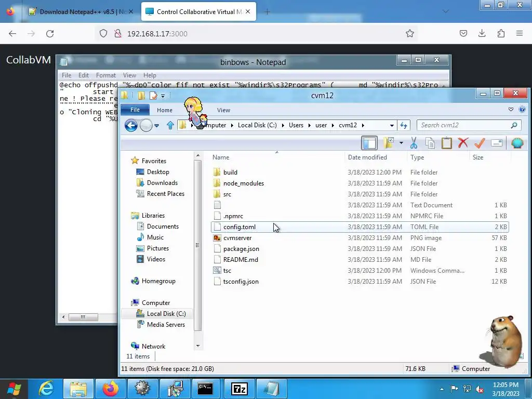Image resolution: width=532 pixels, height=399 pixels.
Task: Click the Firefox address bar URL
Action: tap(157, 34)
